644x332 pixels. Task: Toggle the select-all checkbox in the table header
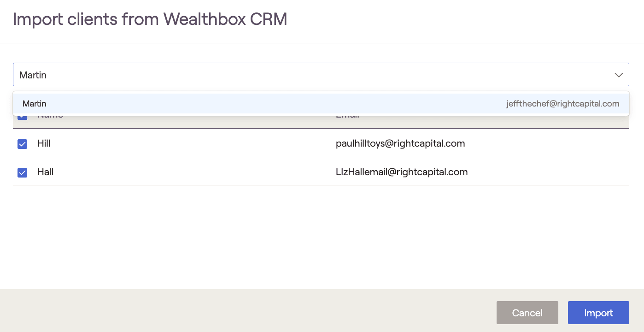[x=22, y=117]
